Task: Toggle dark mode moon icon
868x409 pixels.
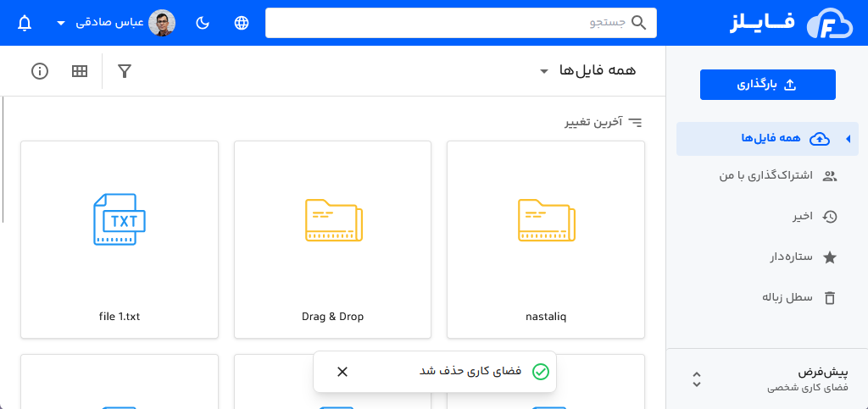Action: pos(203,23)
